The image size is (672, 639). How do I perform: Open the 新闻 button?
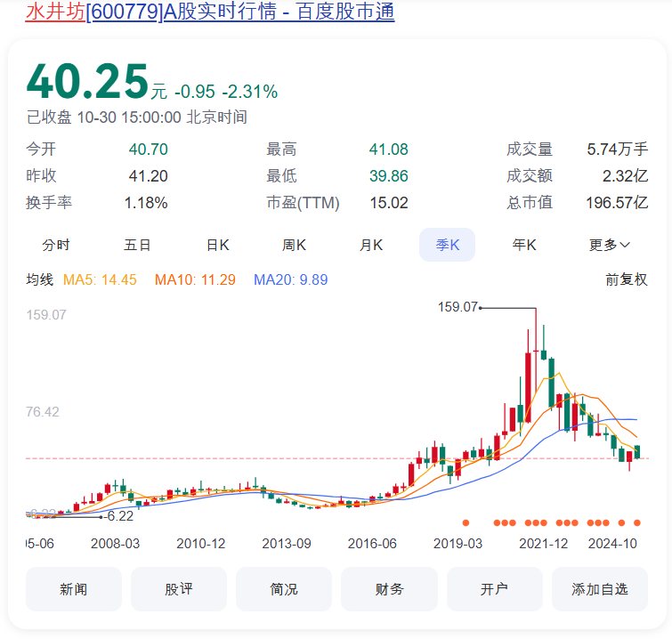[x=74, y=589]
